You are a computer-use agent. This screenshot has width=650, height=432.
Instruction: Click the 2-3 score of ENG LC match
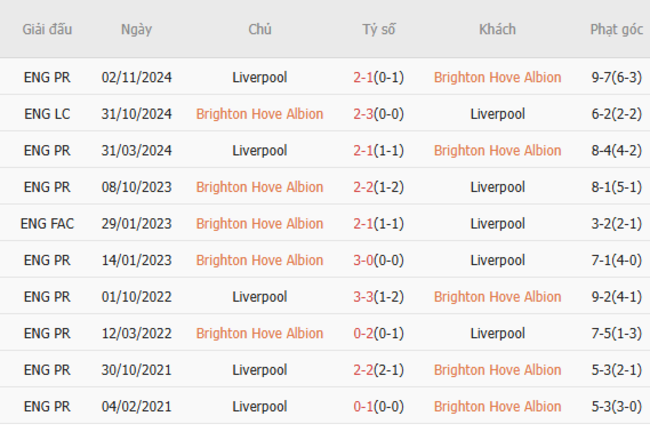click(363, 114)
